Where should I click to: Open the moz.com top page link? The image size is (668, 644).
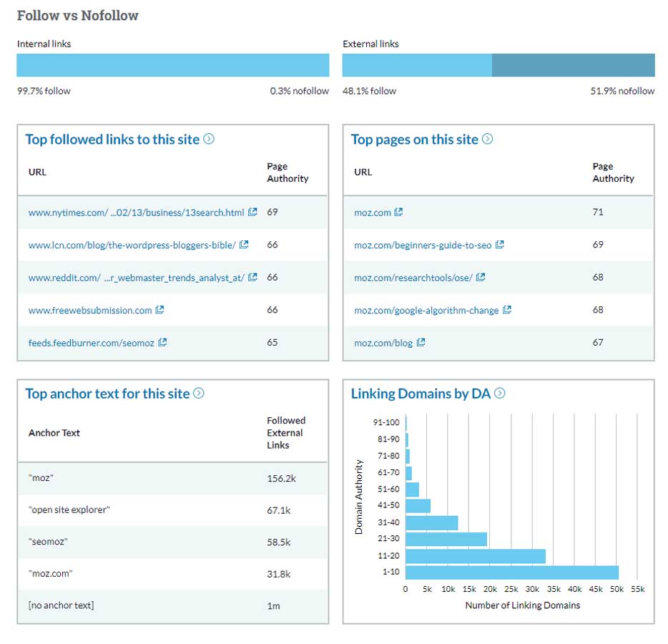click(373, 213)
